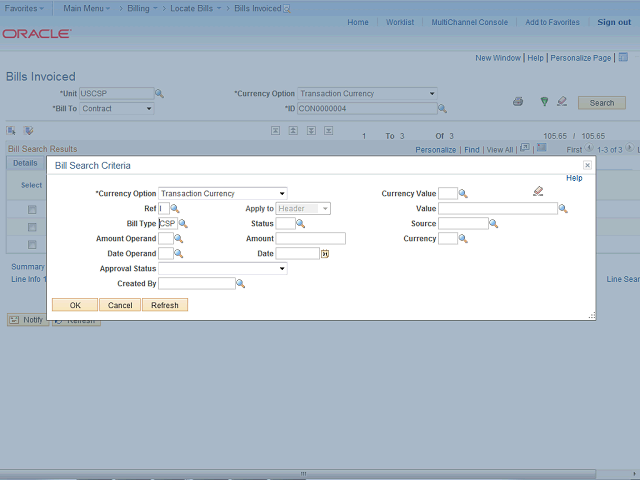Open the Bill To dropdown

click(x=116, y=109)
